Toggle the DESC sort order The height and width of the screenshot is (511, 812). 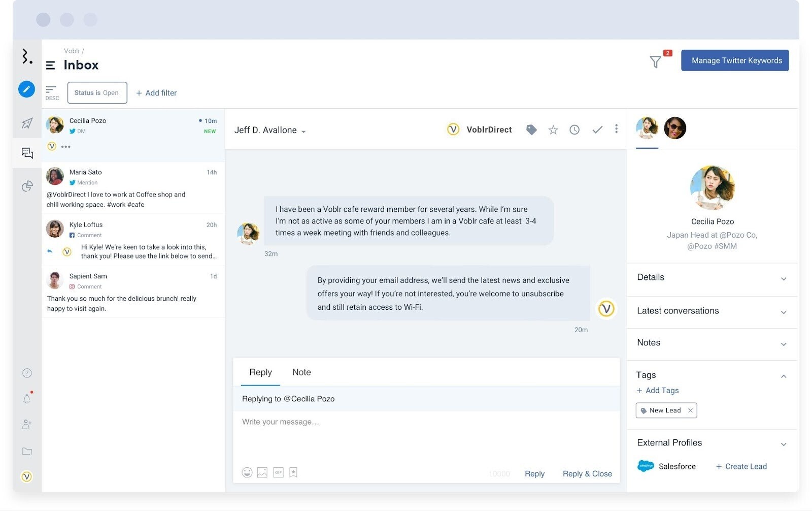pyautogui.click(x=52, y=92)
